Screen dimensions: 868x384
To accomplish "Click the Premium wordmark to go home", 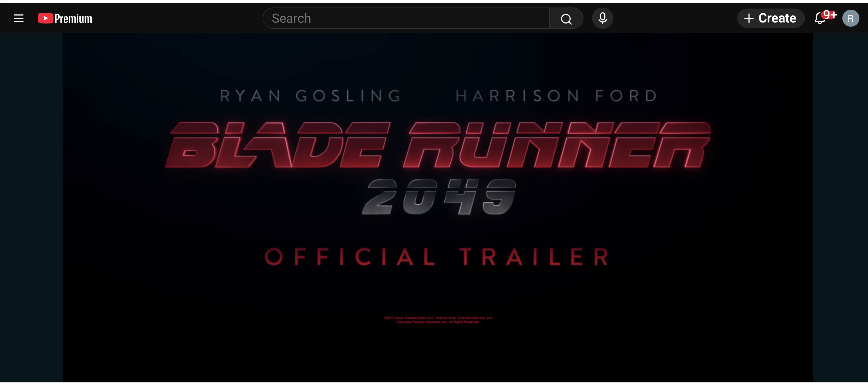I will coord(73,18).
